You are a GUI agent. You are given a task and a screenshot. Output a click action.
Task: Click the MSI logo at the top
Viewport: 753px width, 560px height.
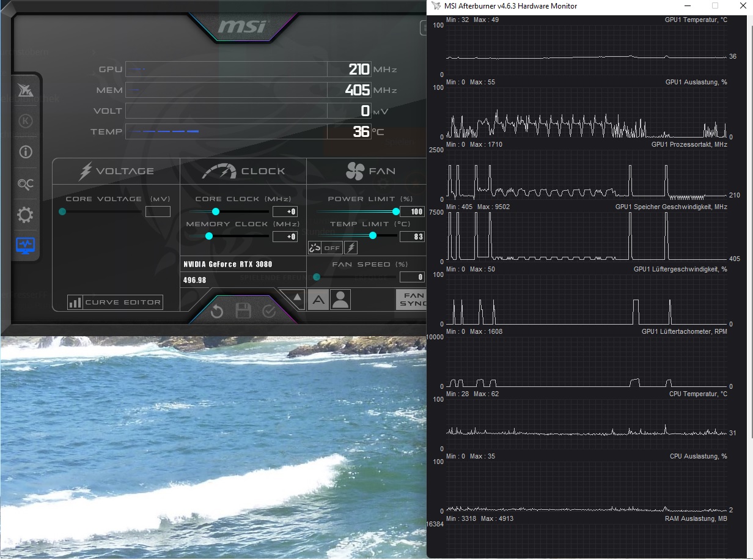242,26
